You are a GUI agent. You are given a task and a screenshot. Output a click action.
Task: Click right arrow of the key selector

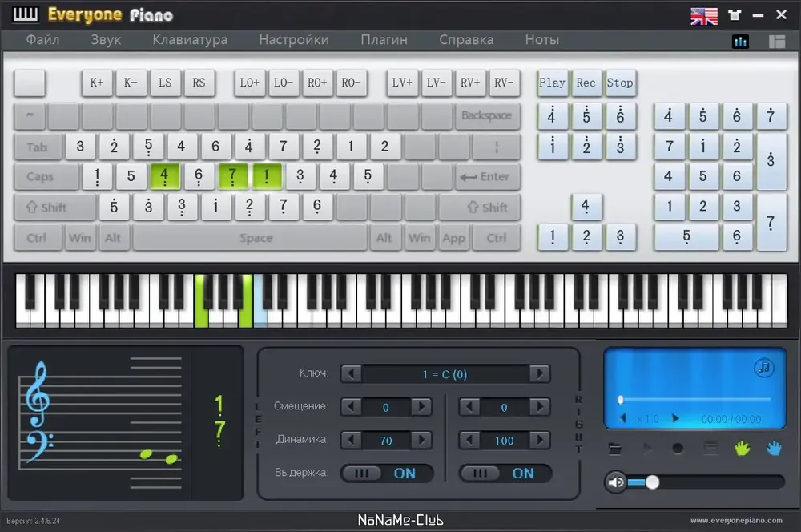click(540, 374)
